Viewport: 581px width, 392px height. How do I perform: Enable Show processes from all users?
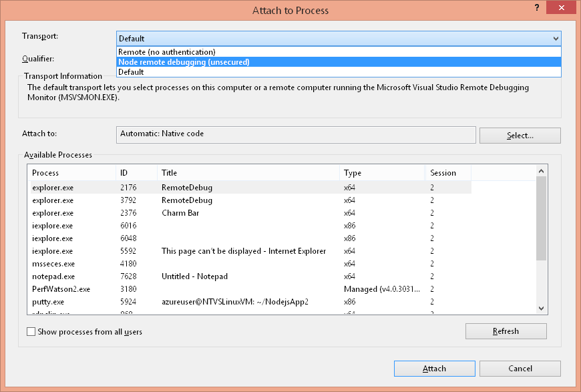pos(31,332)
